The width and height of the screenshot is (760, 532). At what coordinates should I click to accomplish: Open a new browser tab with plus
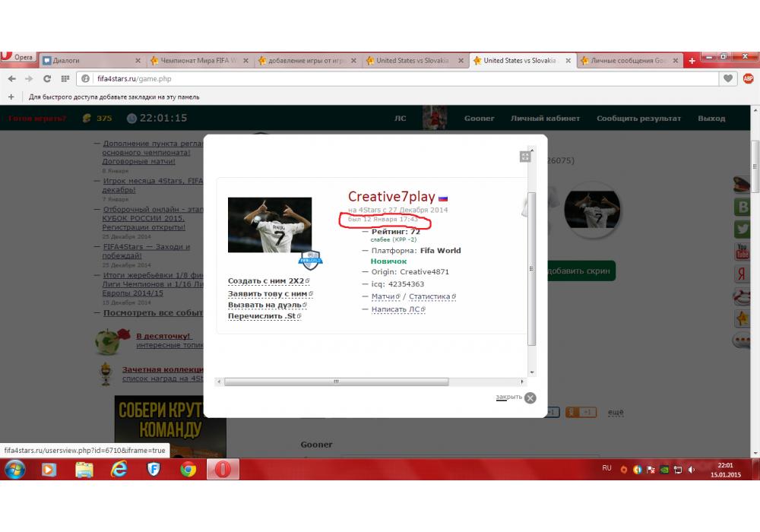coord(692,61)
